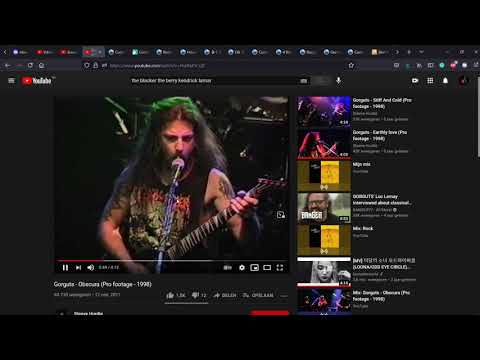The height and width of the screenshot is (360, 480).
Task: Mute the player volume
Action: tap(91, 268)
